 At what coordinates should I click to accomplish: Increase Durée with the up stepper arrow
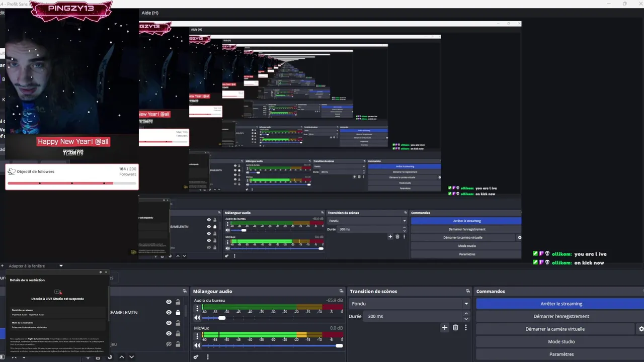click(466, 314)
